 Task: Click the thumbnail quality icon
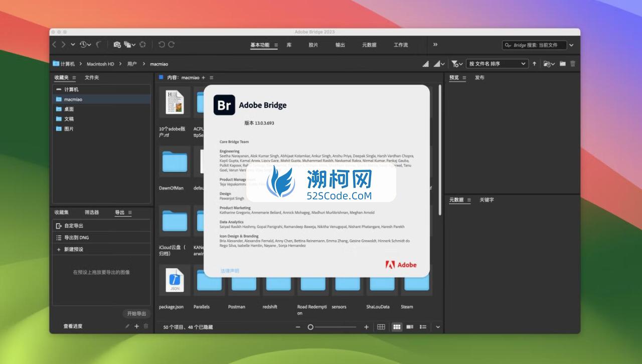426,64
